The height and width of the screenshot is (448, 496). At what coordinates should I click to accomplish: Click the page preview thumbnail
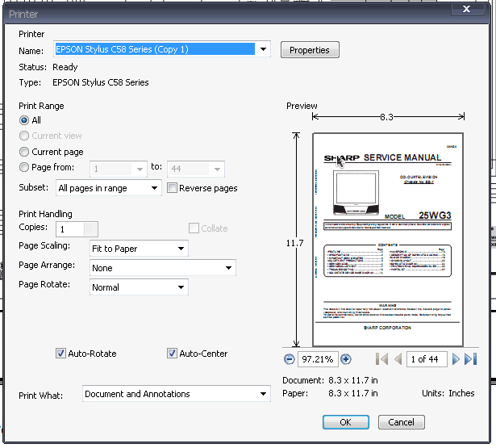[388, 240]
